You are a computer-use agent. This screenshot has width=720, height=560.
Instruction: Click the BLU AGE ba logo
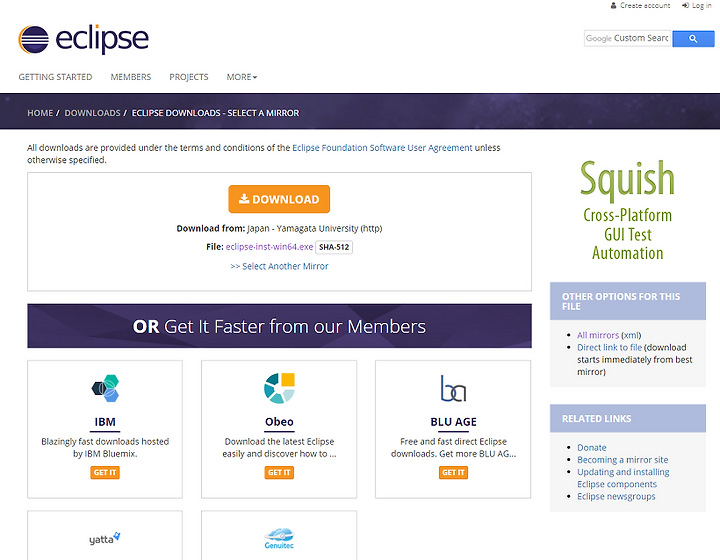453,388
